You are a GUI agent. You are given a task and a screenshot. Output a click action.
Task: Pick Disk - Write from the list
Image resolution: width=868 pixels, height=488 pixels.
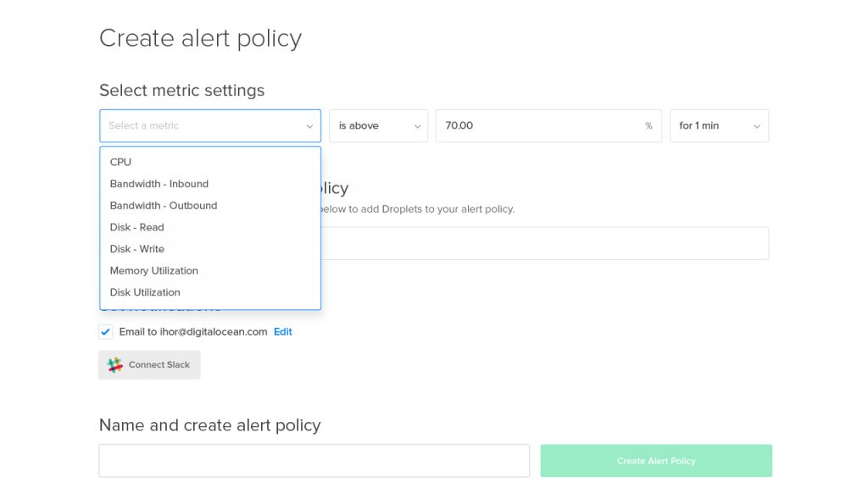(136, 249)
